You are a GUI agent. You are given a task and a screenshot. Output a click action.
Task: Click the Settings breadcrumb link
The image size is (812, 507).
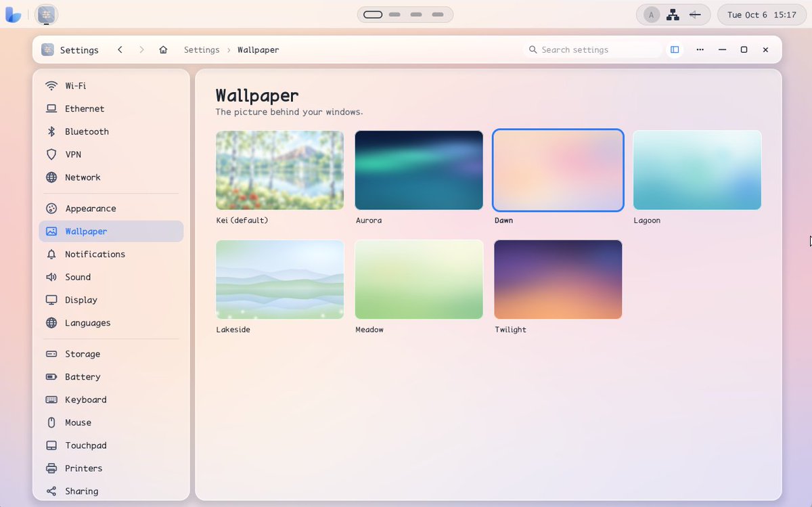coord(202,50)
